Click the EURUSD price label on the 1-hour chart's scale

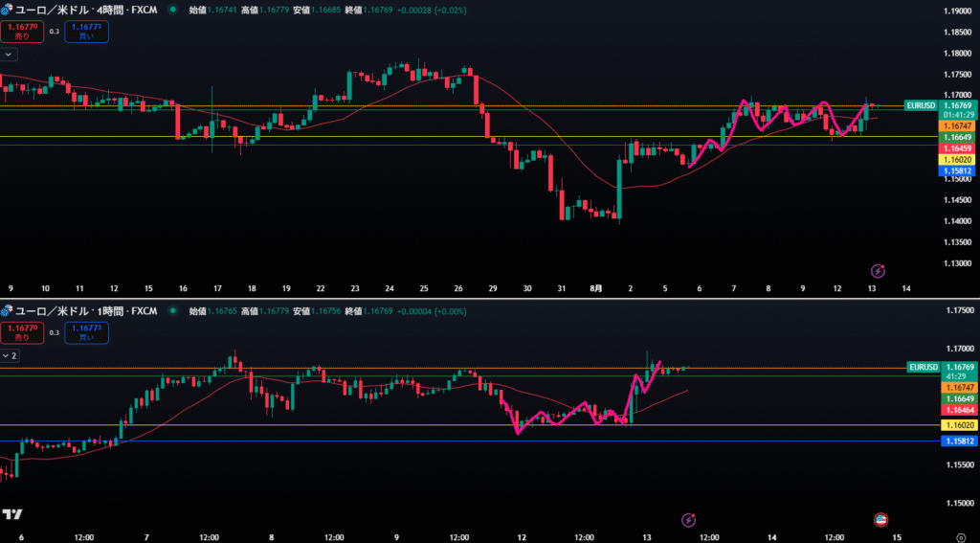click(924, 367)
